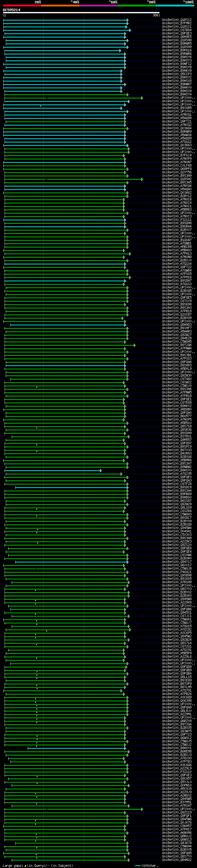
Task: Select label UniRef100_B9SDC8
Action: [177, 487]
